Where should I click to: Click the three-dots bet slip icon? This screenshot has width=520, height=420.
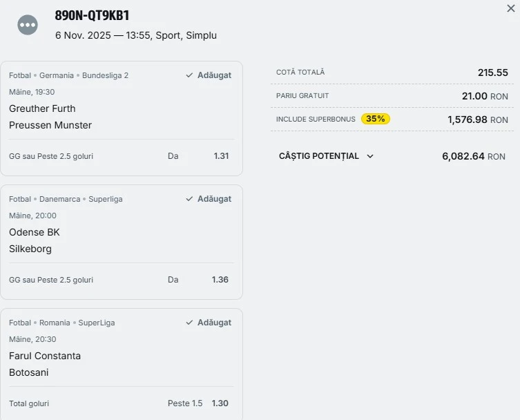point(28,26)
